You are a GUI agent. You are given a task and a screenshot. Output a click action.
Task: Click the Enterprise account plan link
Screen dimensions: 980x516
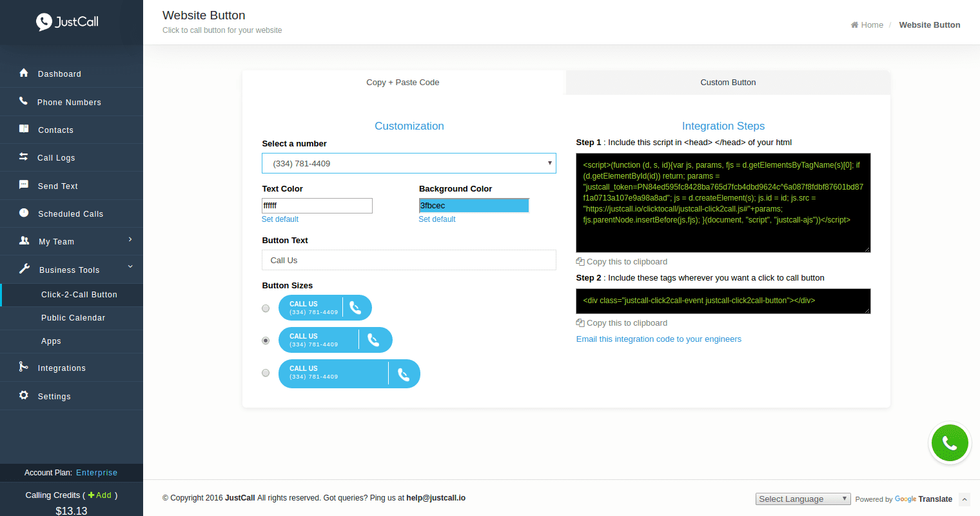[97, 473]
